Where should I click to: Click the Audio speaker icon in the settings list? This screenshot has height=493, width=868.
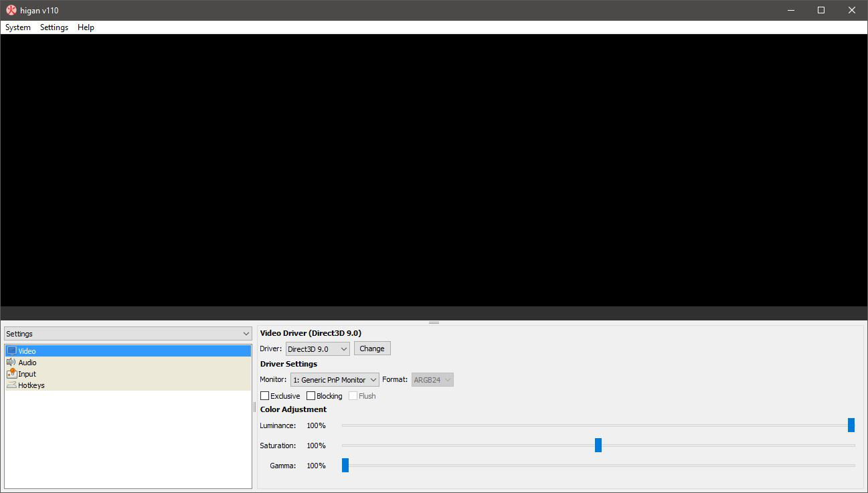coord(11,362)
